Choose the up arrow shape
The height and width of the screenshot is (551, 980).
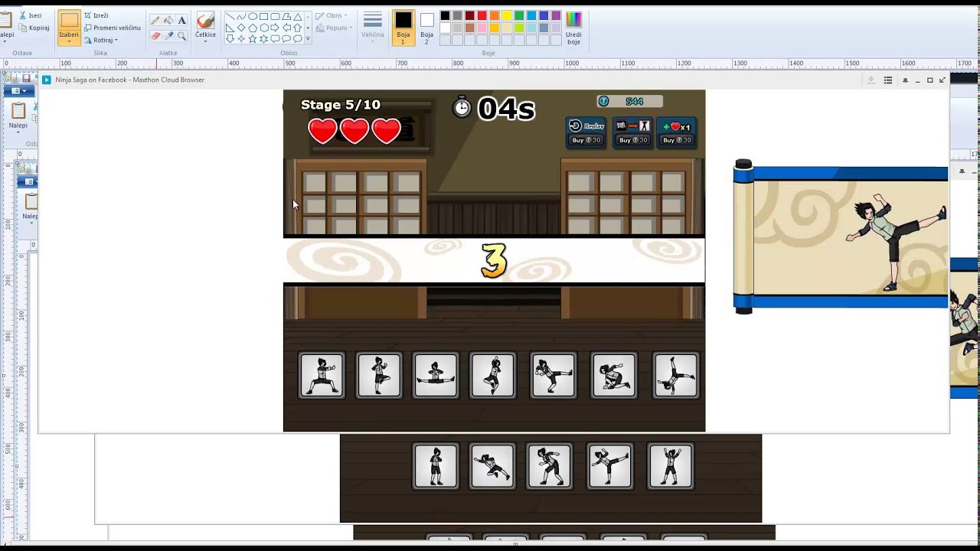tap(298, 28)
